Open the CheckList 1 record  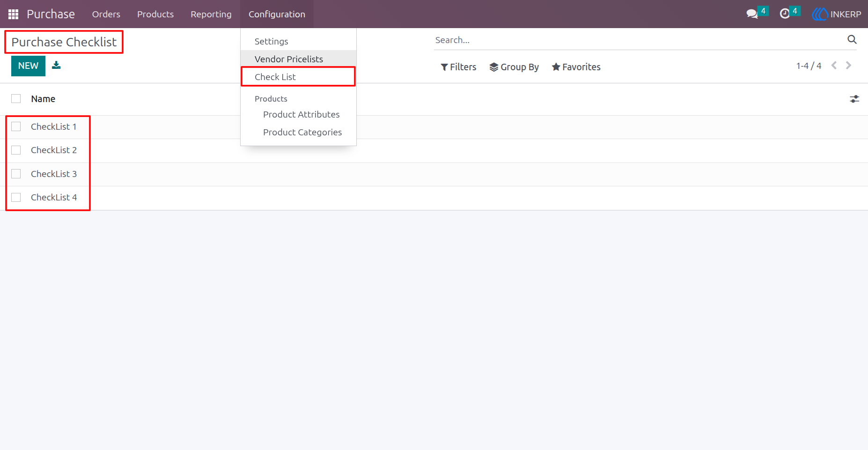pos(53,126)
